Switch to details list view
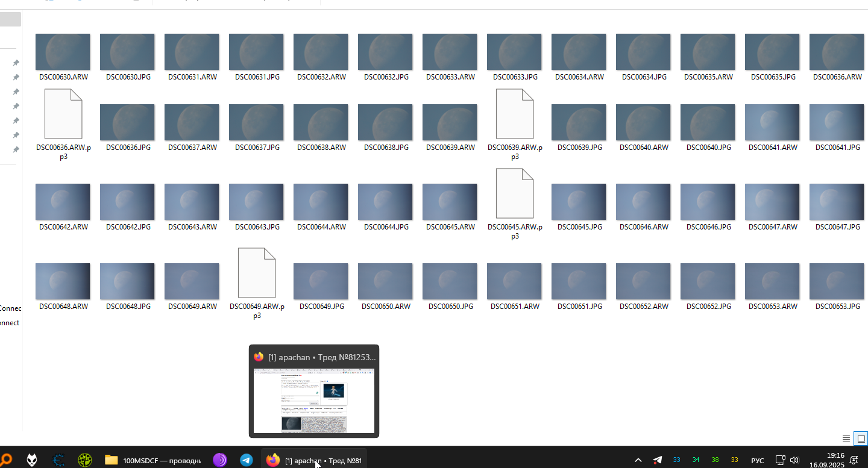This screenshot has width=868, height=468. click(846, 438)
